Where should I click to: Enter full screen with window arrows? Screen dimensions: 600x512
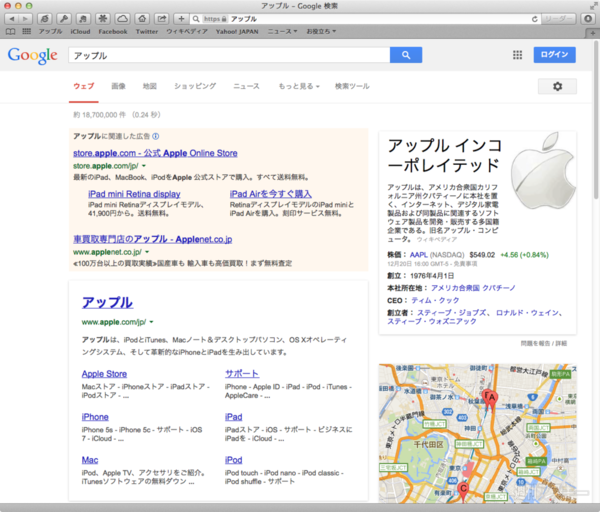coord(593,6)
